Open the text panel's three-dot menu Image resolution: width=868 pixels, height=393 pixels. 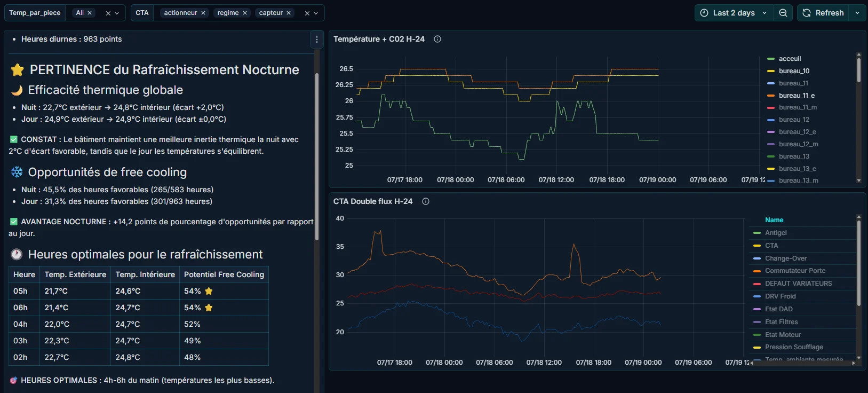point(317,40)
